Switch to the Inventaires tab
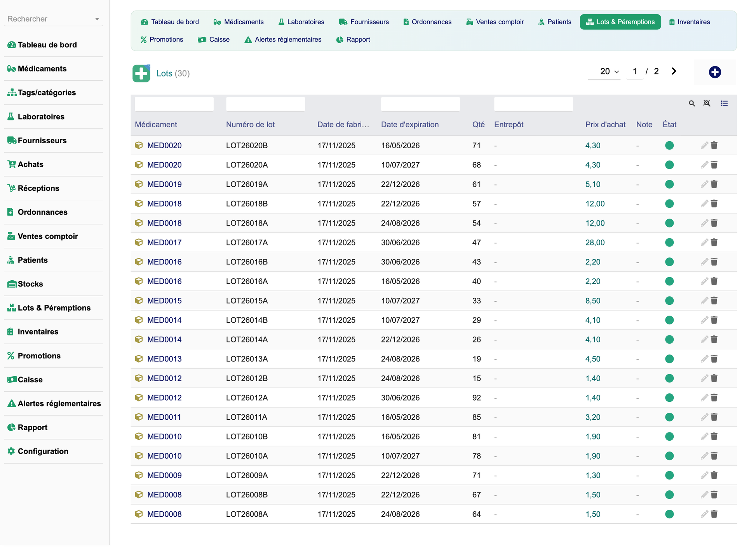 [x=689, y=22]
